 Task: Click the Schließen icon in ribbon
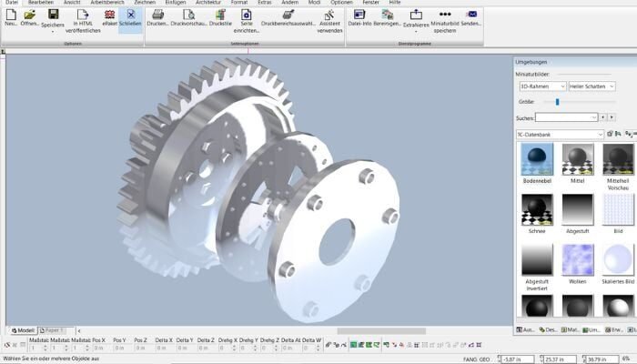click(129, 15)
